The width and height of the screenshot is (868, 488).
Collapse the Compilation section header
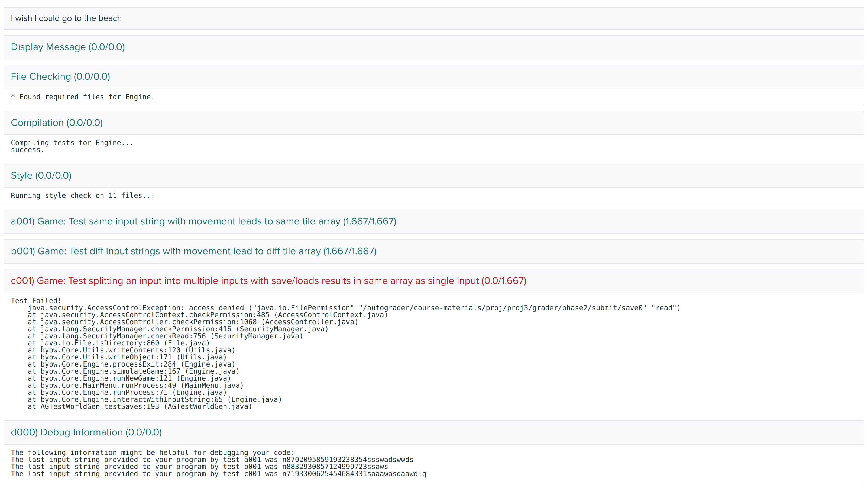57,123
